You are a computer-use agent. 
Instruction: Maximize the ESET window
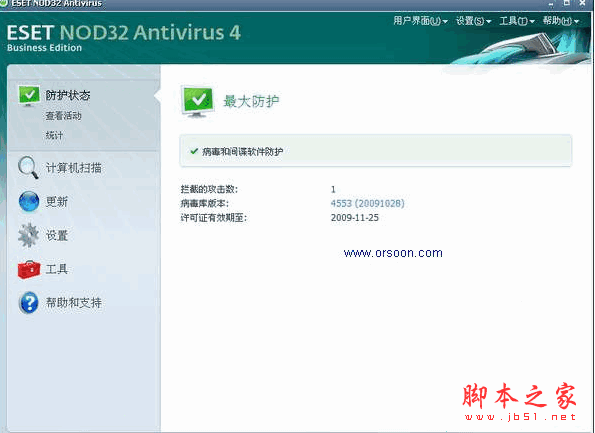click(567, 3)
